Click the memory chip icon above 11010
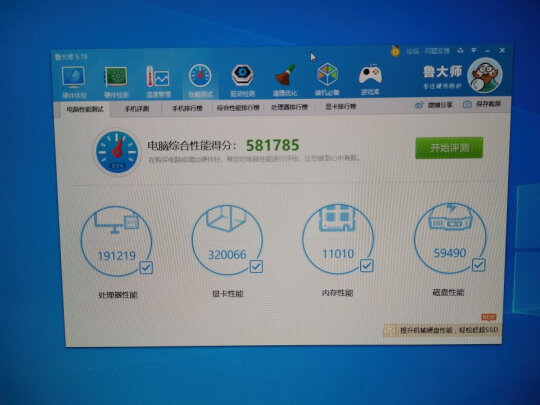This screenshot has height=405, width=540. click(337, 218)
